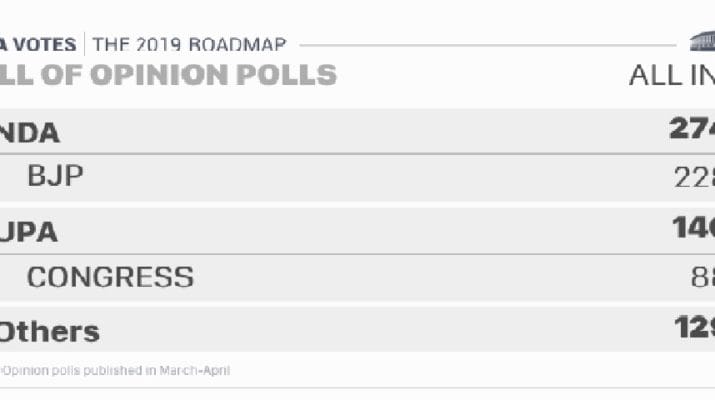
Task: Click THE 2019 ROADMAP header text
Action: click(x=189, y=45)
